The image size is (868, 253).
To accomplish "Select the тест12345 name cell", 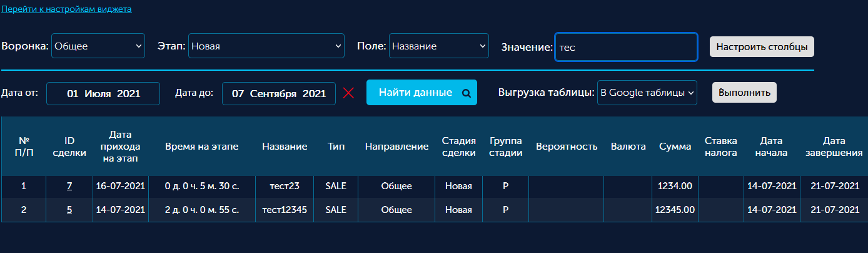I will pyautogui.click(x=285, y=210).
